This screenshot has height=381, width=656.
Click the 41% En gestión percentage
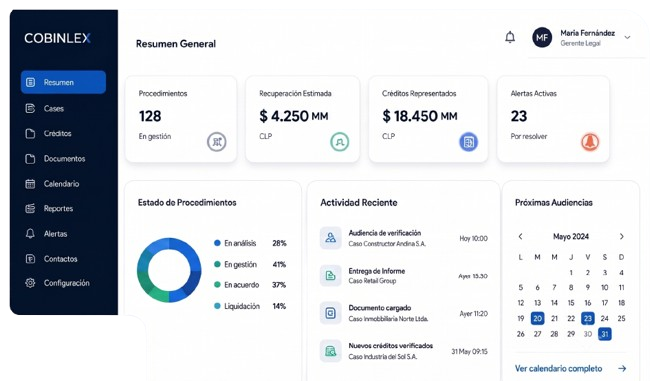[279, 264]
